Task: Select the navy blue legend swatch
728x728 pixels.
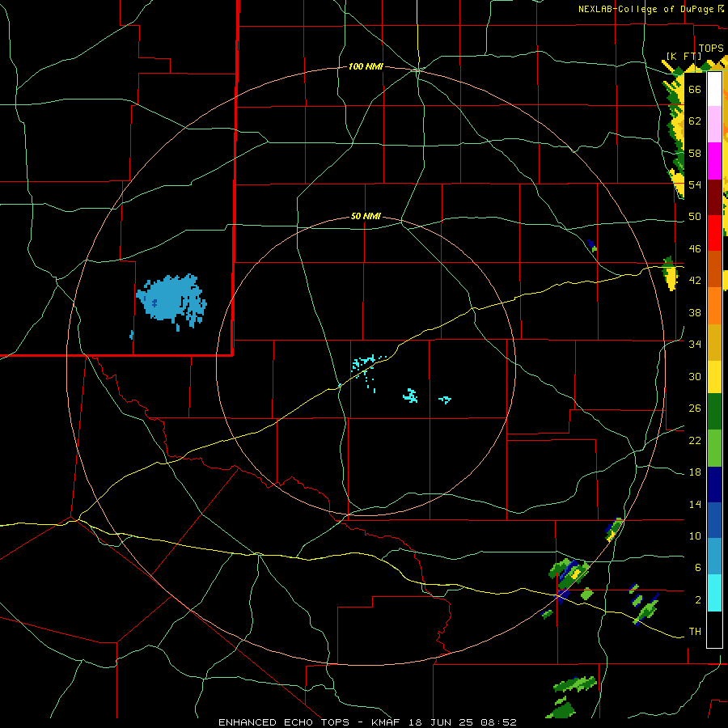Action: [x=714, y=485]
